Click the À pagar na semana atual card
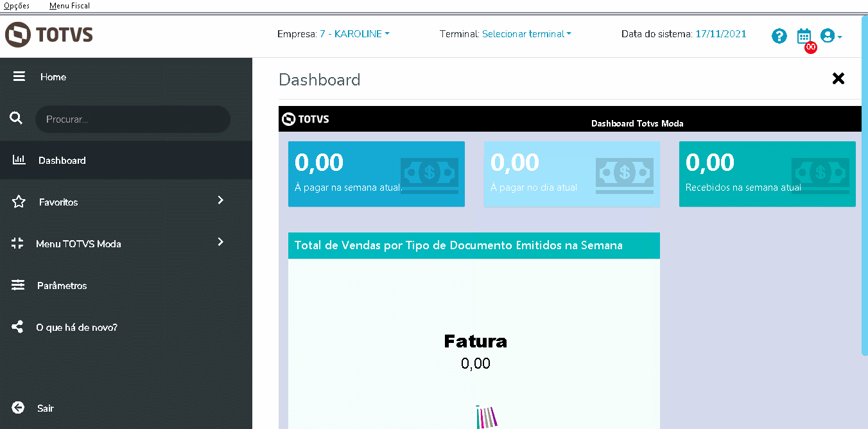This screenshot has width=868, height=429. point(376,174)
